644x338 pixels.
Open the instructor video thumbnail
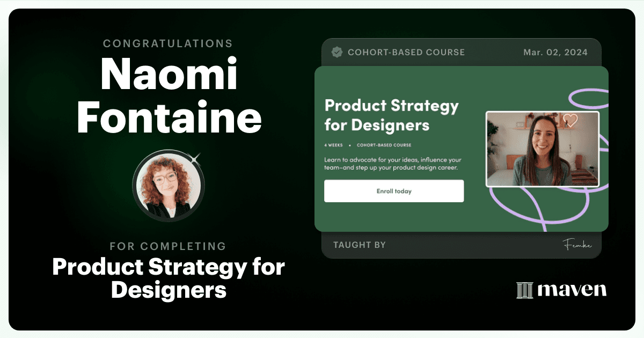tap(542, 149)
